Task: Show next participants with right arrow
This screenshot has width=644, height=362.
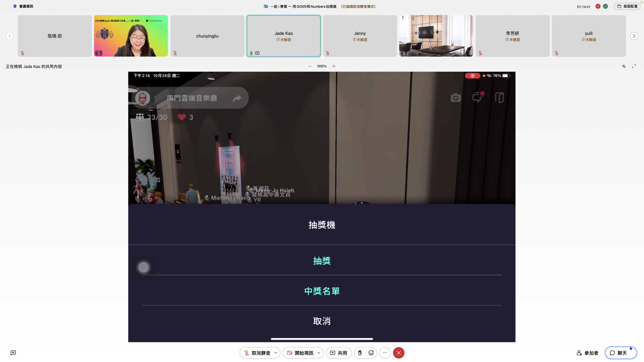Action: 634,36
